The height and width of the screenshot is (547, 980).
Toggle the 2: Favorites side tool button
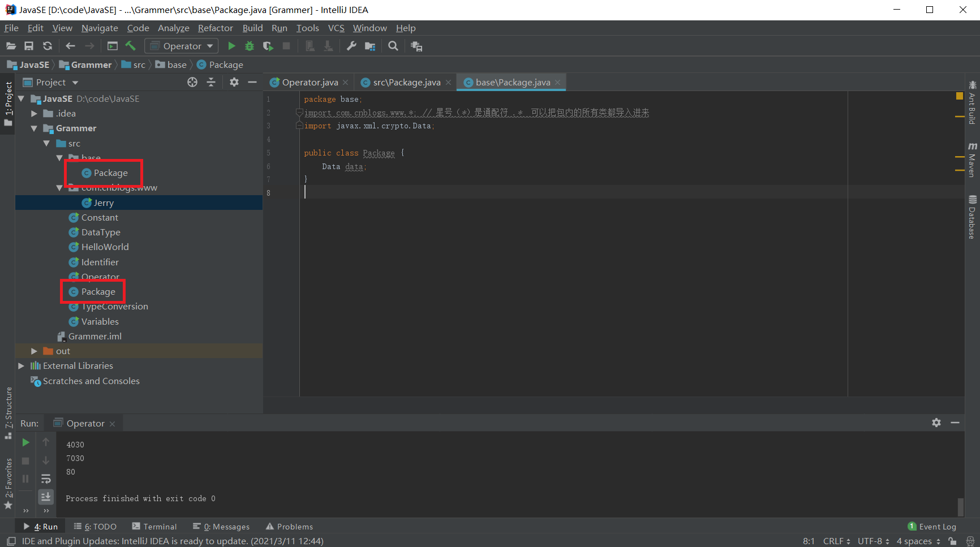(x=8, y=484)
